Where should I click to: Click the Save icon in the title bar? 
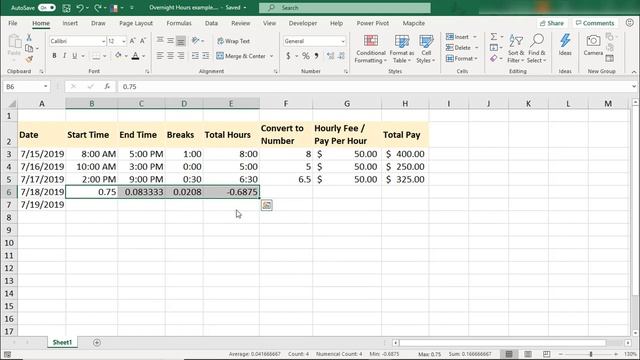tap(66, 8)
